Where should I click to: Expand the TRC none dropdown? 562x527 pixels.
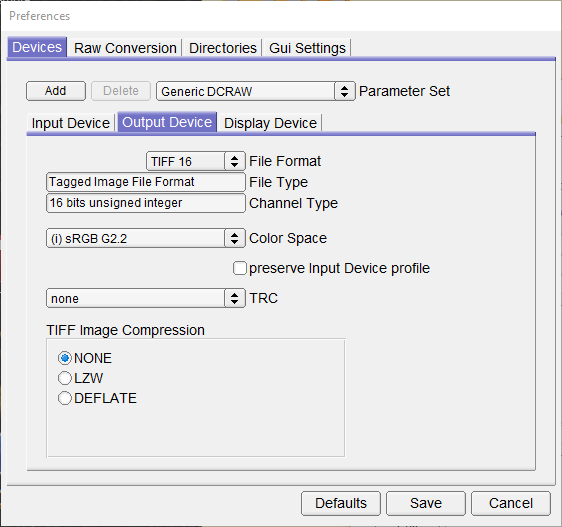coord(234,298)
